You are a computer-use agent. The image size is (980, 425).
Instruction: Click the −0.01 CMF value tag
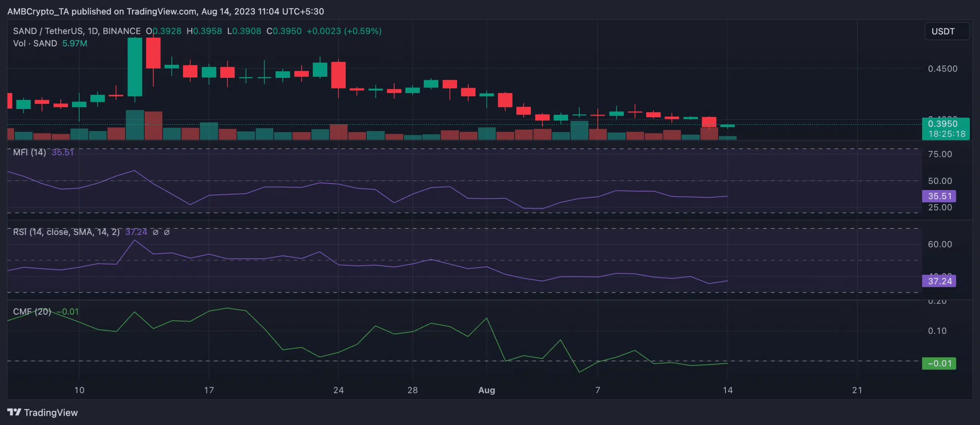click(x=939, y=363)
